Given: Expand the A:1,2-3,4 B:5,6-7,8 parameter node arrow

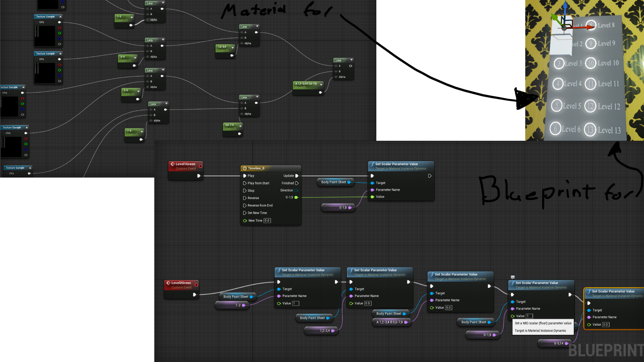Looking at the screenshot, I should point(321,84).
